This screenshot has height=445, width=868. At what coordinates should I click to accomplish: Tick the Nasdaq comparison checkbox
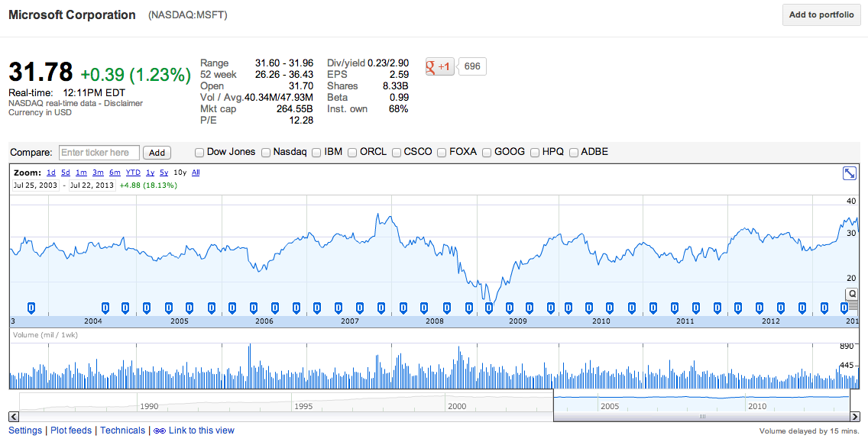click(x=266, y=153)
